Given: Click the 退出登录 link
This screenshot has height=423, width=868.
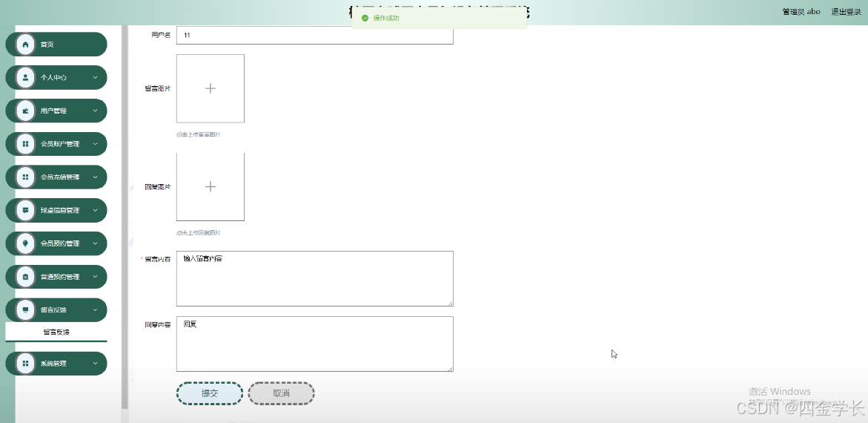Looking at the screenshot, I should (847, 12).
